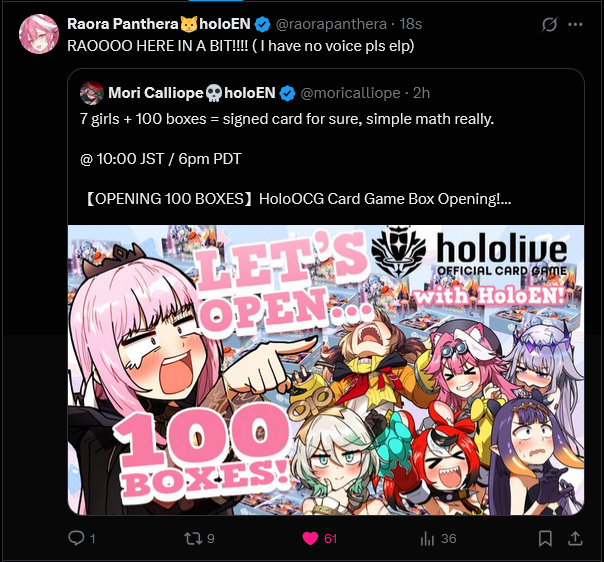Bookmark this post

coord(545,538)
